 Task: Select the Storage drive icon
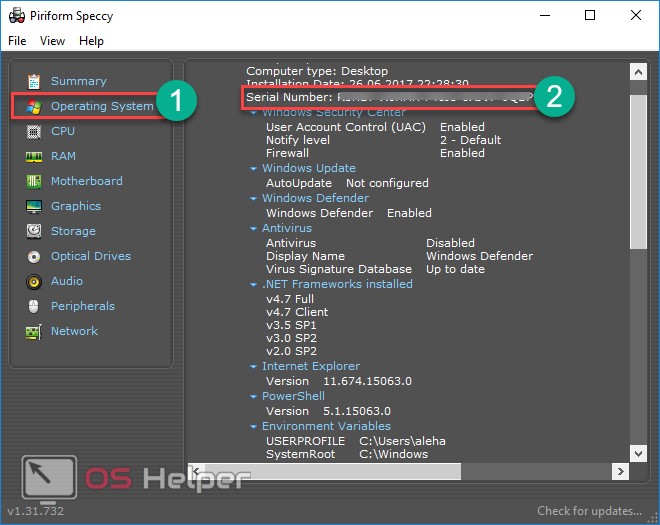click(34, 231)
